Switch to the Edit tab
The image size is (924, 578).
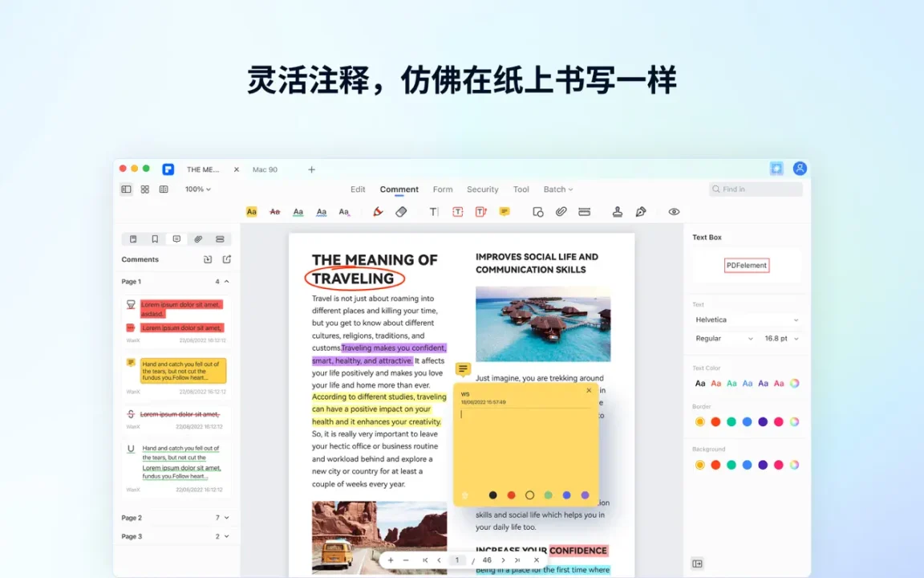click(358, 189)
